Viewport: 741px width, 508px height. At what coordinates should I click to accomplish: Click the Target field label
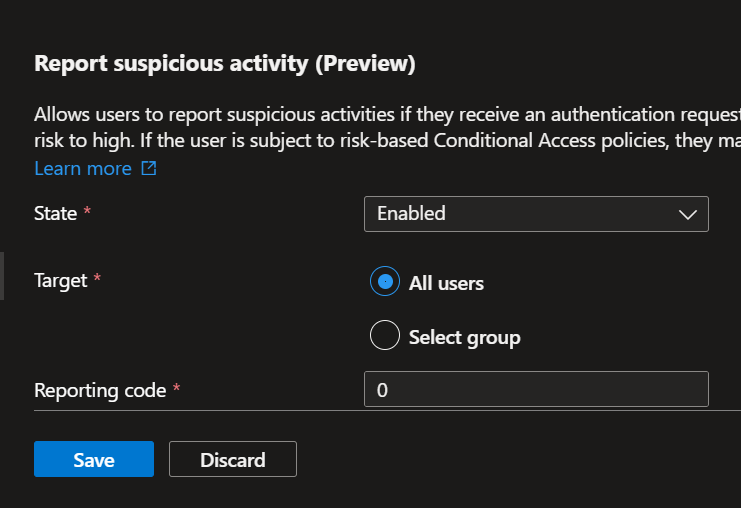(x=61, y=281)
